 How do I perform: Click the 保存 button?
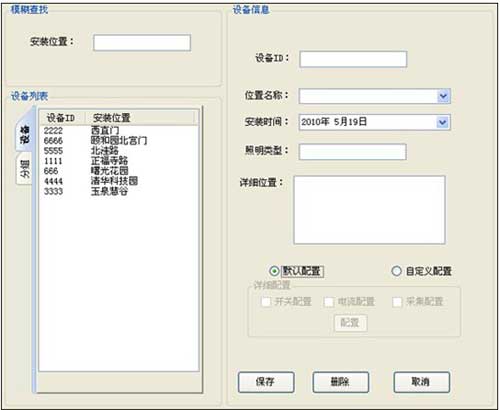(x=266, y=382)
